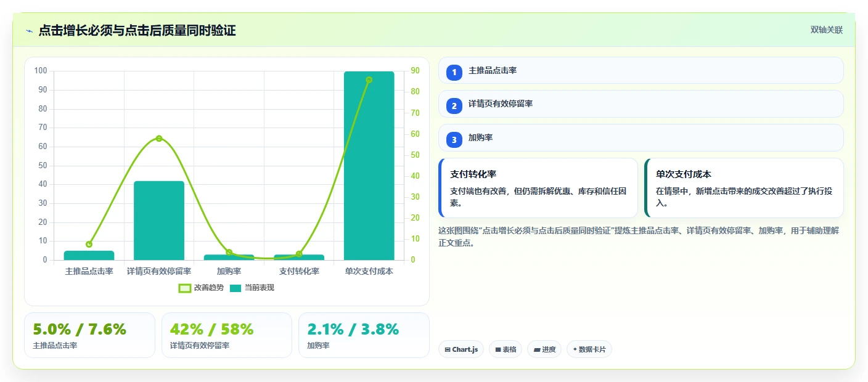The image size is (868, 382).
Task: Click the 详情页有效停留率 x-axis label
Action: (x=159, y=271)
